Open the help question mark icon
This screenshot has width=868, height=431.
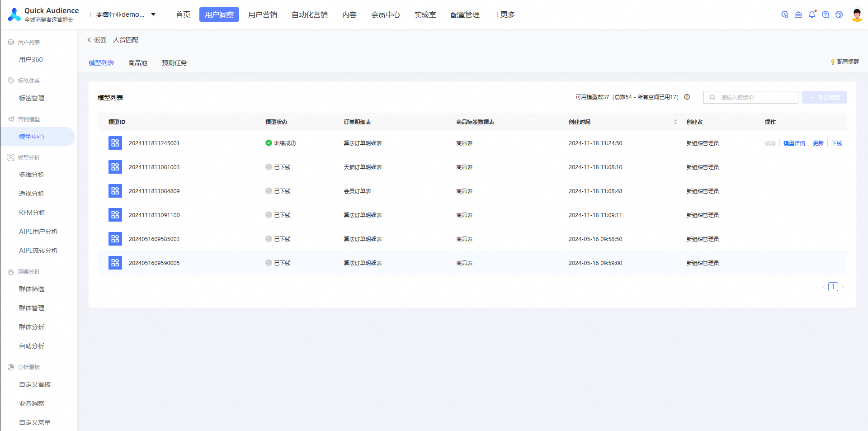(x=826, y=14)
